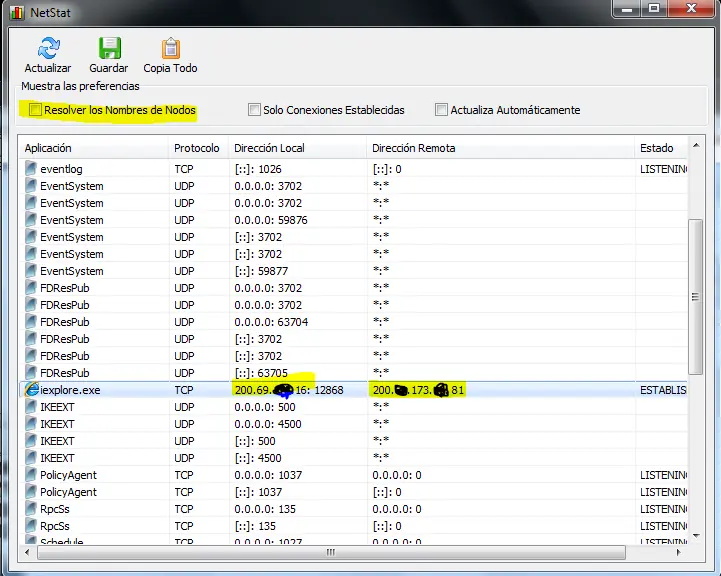Viewport: 721px width, 576px height.
Task: Check Actualiza Automáticamente option
Action: click(x=441, y=109)
